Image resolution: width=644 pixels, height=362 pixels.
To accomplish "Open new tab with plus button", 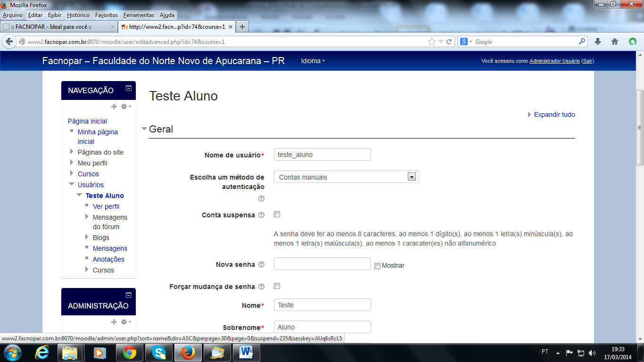I will coord(242,27).
